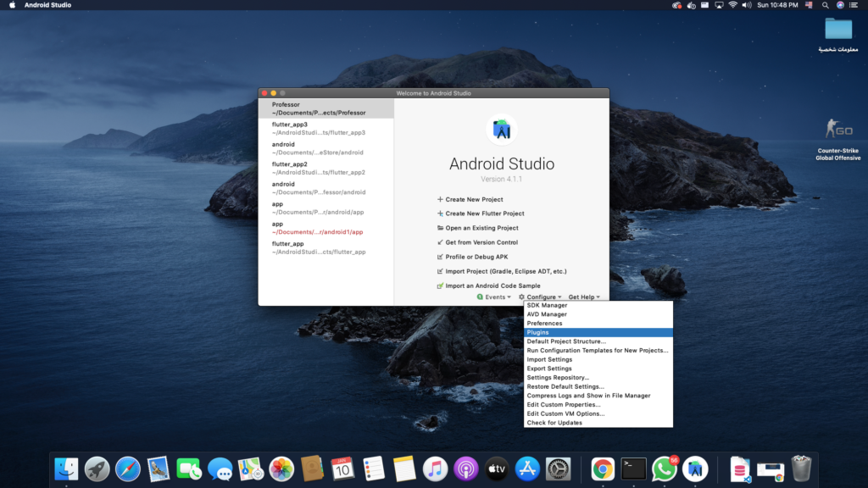868x488 pixels.
Task: Open recent project Professor
Action: [x=326, y=108]
